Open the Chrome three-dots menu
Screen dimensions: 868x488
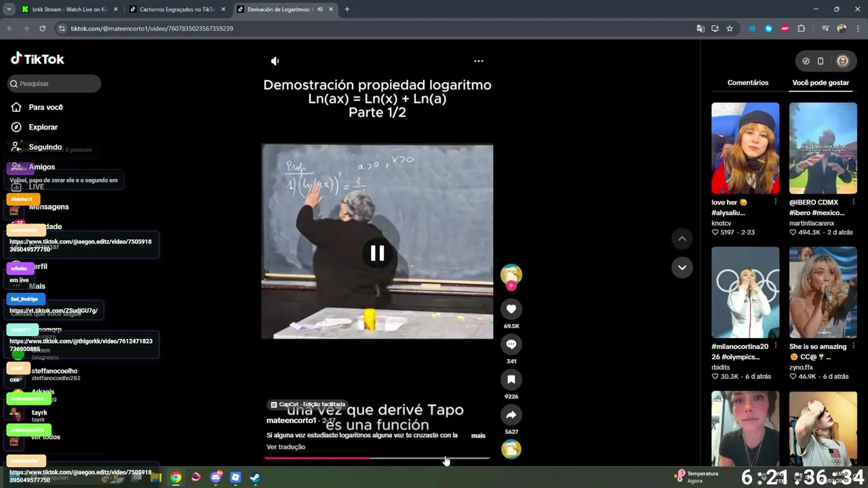point(858,28)
